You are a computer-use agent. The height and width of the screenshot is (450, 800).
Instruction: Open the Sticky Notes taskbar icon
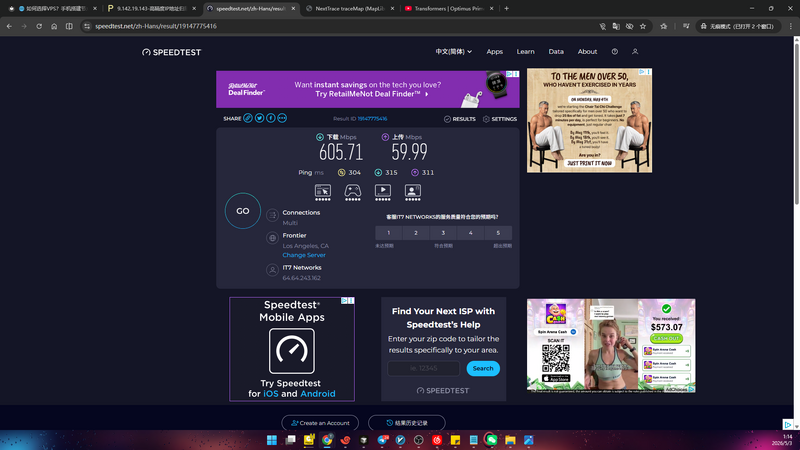tap(455, 440)
